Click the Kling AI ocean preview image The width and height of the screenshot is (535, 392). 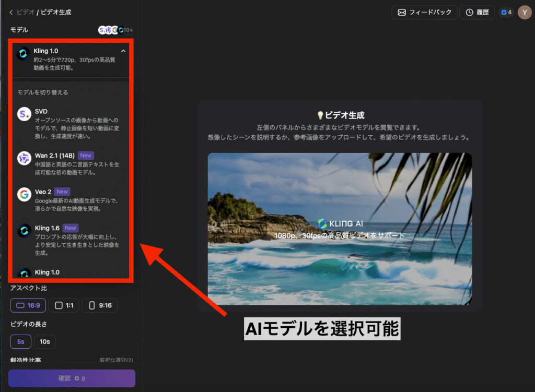point(340,229)
